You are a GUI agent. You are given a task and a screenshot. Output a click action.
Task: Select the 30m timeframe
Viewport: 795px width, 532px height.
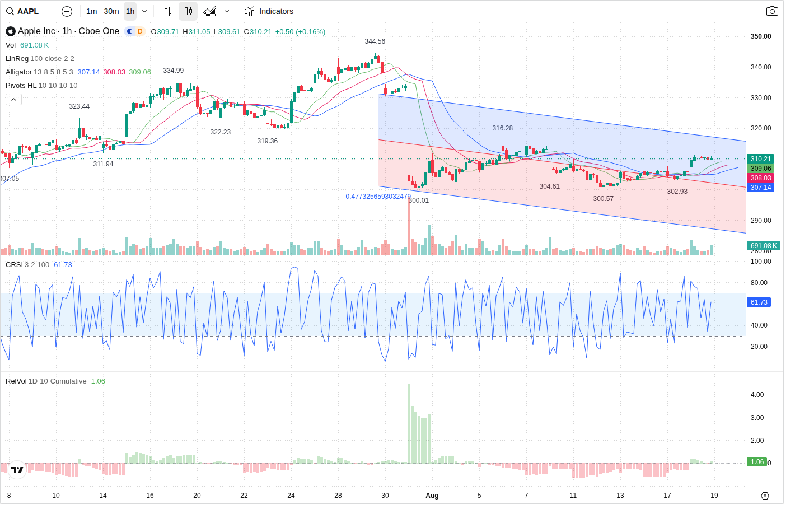click(111, 11)
